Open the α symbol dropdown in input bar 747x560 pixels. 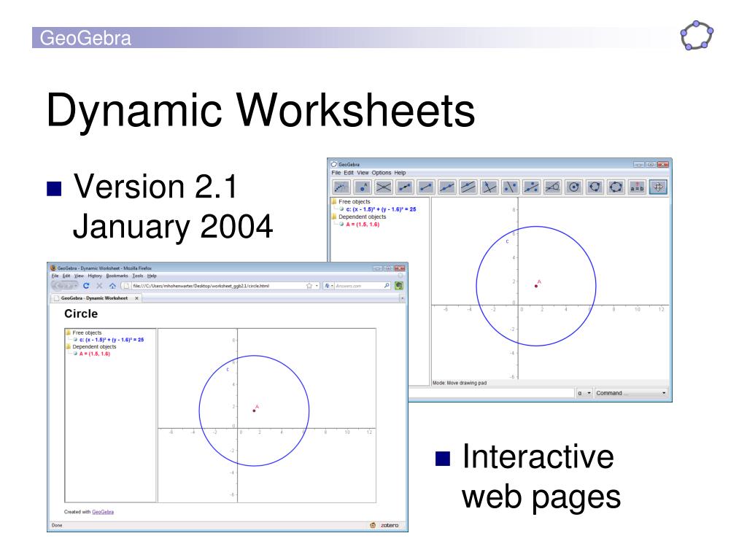(584, 393)
